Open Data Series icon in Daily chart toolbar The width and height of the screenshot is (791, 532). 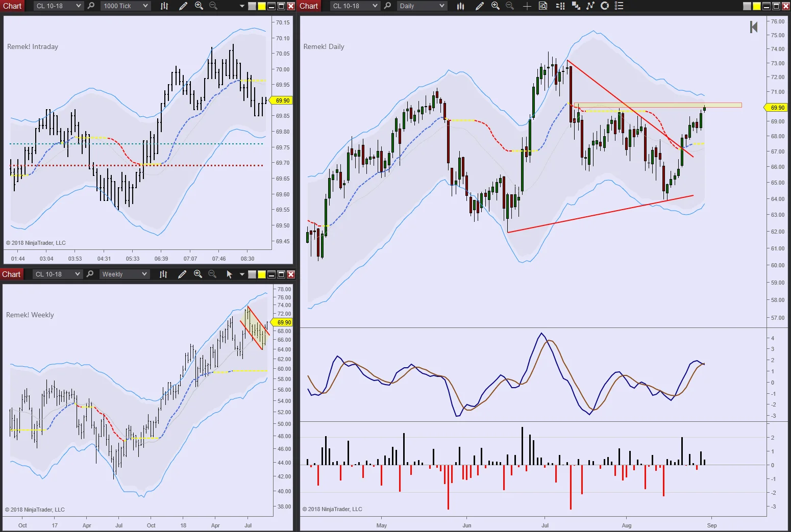pos(576,6)
